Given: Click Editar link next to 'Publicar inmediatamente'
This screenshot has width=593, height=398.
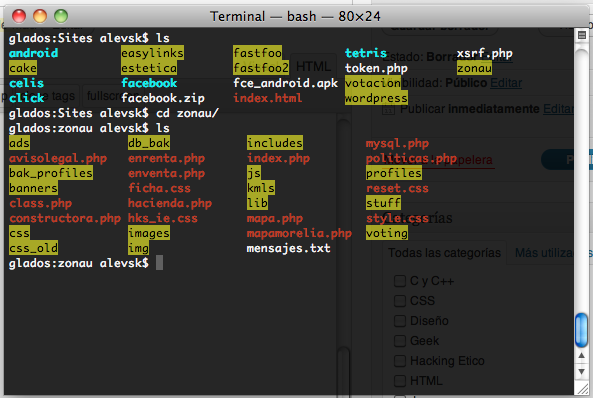Looking at the screenshot, I should coord(559,109).
